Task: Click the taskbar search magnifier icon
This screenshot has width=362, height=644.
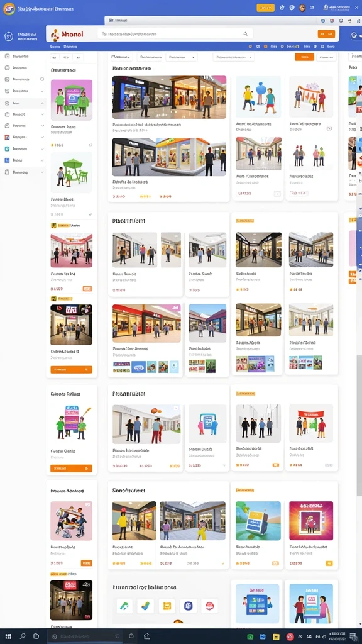Action: click(x=23, y=636)
